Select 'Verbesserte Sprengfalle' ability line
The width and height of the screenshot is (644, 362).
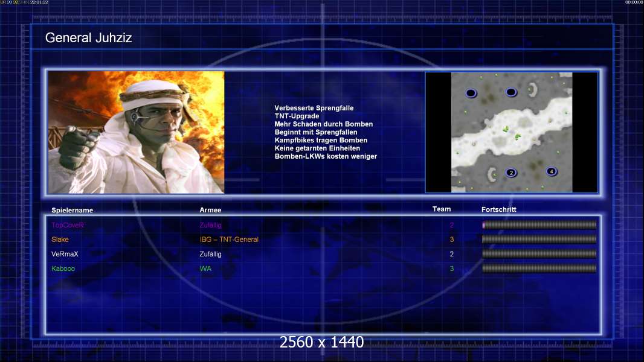(x=314, y=108)
